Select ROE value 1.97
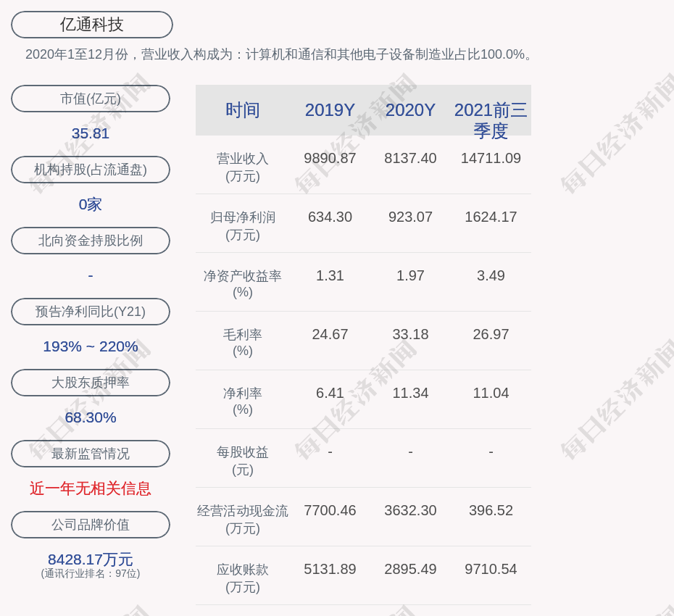The height and width of the screenshot is (616, 674). click(410, 275)
